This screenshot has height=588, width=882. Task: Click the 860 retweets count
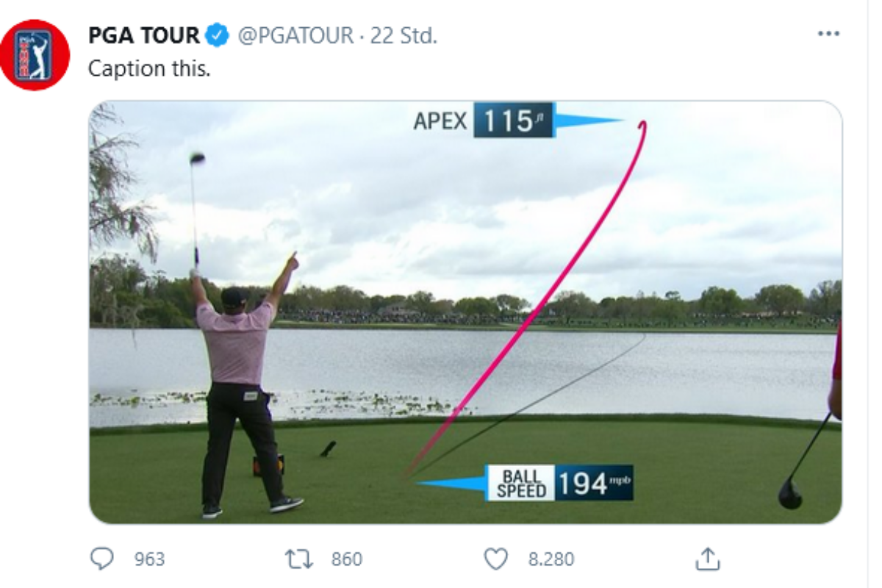click(346, 559)
